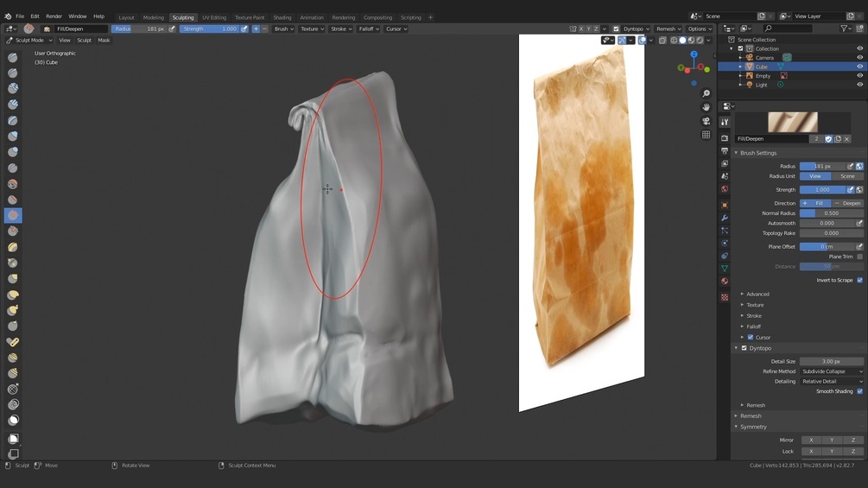Screen dimensions: 868x488
Task: Toggle Dyntopo checkbox in viewport header
Action: (616, 29)
